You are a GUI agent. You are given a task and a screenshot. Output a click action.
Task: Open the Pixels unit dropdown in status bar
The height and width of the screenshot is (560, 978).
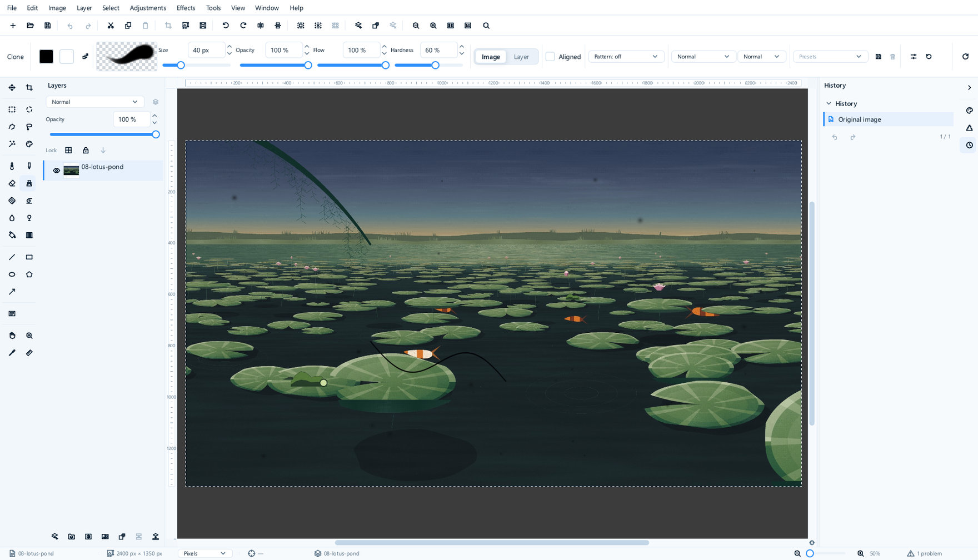pos(204,553)
